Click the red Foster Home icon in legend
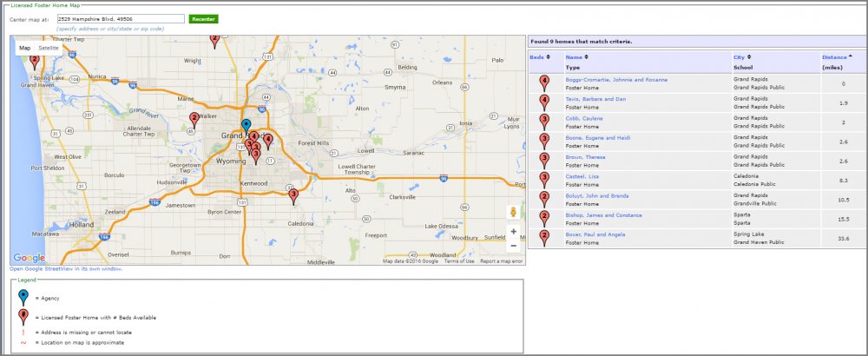Image resolution: width=868 pixels, height=356 pixels. [x=23, y=317]
